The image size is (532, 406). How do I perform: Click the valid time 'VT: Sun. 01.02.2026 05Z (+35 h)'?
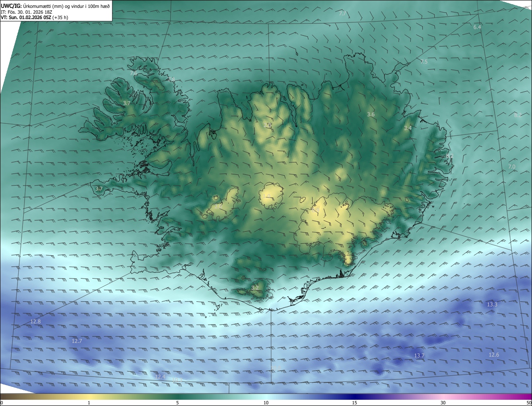coord(34,18)
